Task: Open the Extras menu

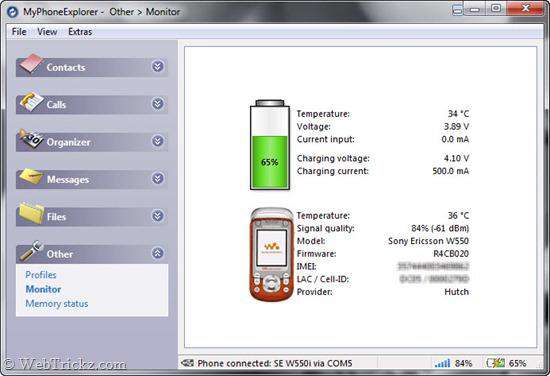Action: tap(80, 32)
